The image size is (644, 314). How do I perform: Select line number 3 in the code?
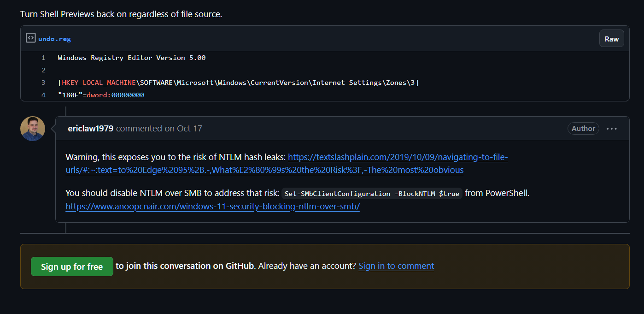(x=43, y=83)
